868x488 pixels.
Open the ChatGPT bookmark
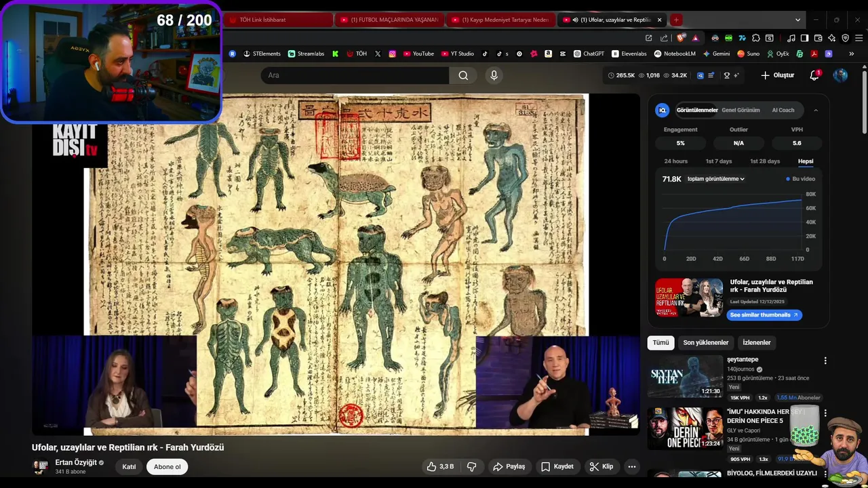589,54
